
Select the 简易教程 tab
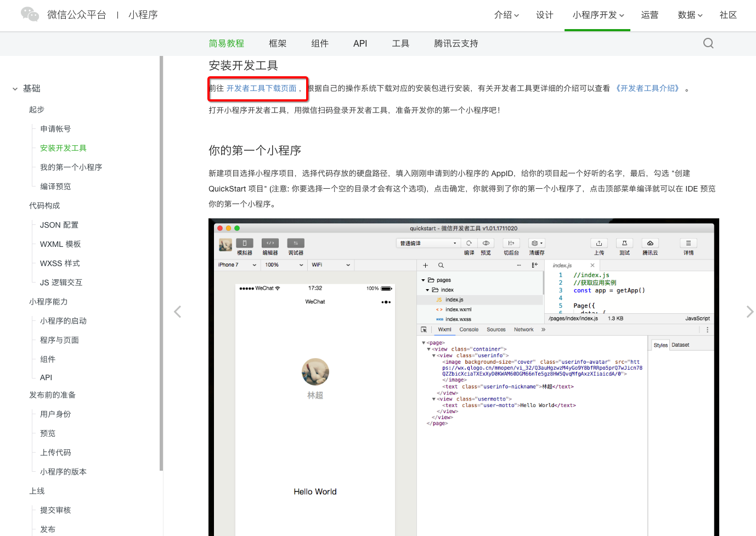coord(227,43)
